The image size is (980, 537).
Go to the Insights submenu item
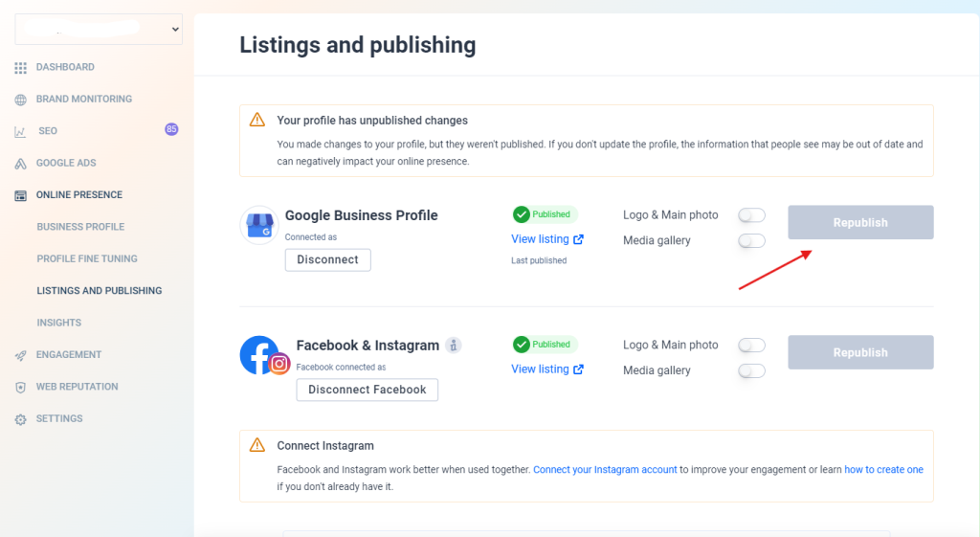coord(58,323)
